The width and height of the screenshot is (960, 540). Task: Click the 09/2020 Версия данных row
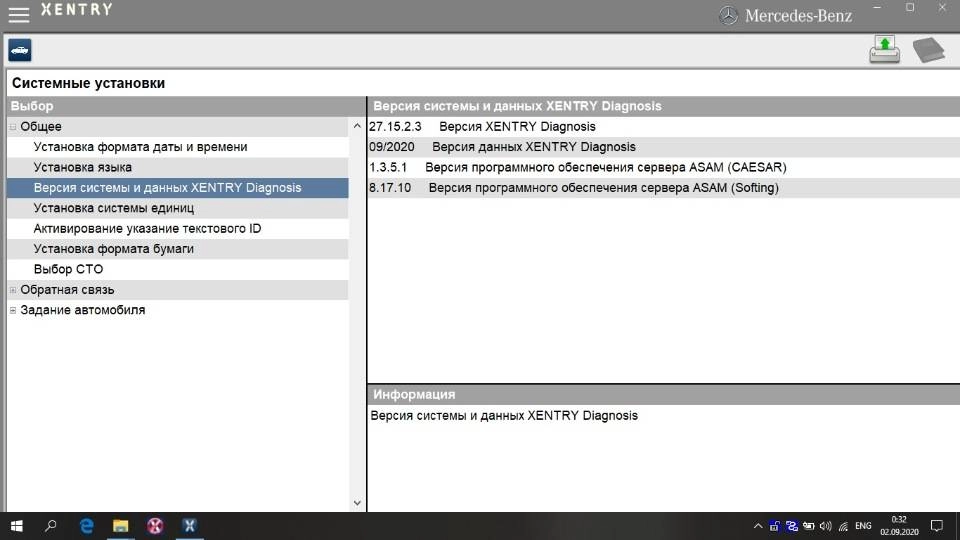tap(664, 147)
